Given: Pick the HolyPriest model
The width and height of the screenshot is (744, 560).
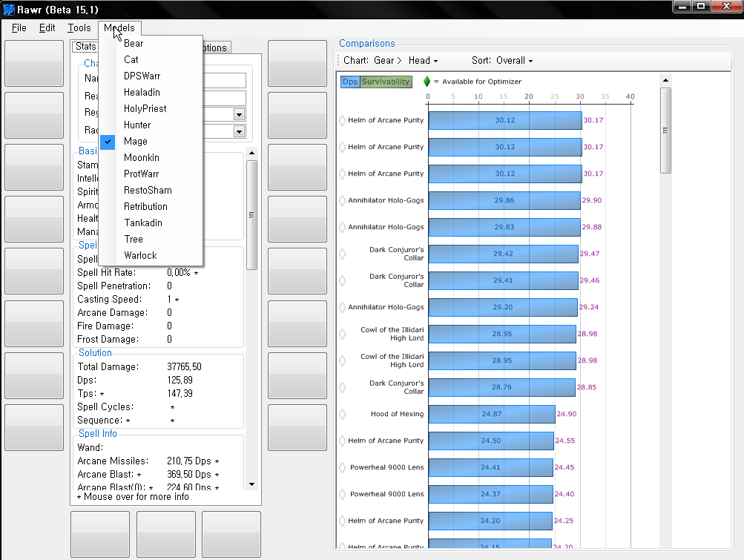Looking at the screenshot, I should tap(151, 109).
